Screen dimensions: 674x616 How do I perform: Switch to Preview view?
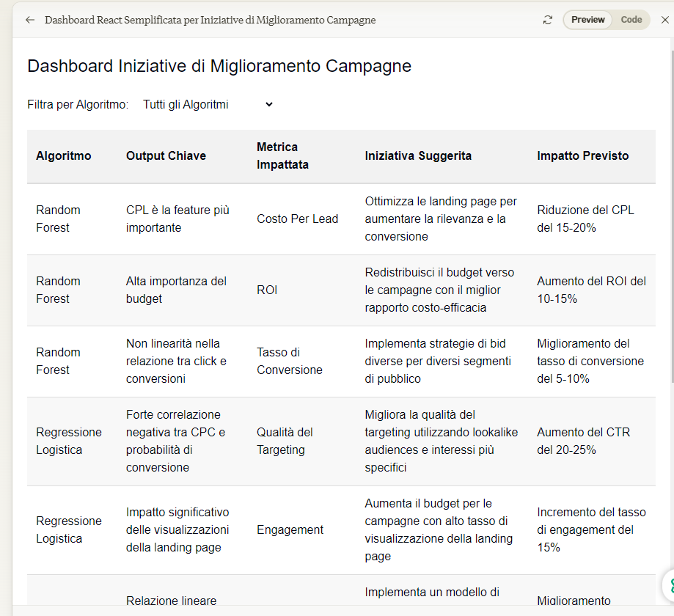coord(587,20)
